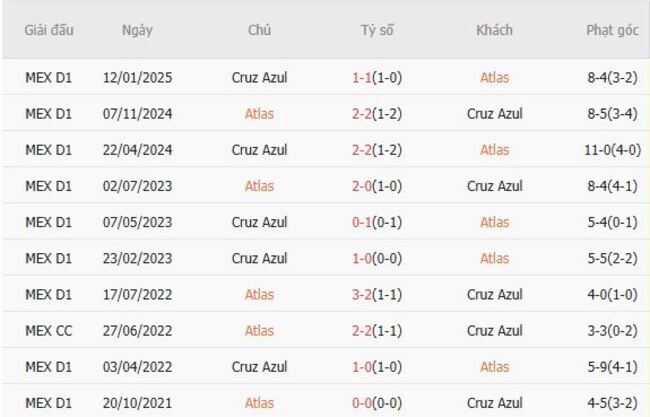Click the "Giải đấu" column header
Viewport: 650px width, 417px height.
[48, 30]
